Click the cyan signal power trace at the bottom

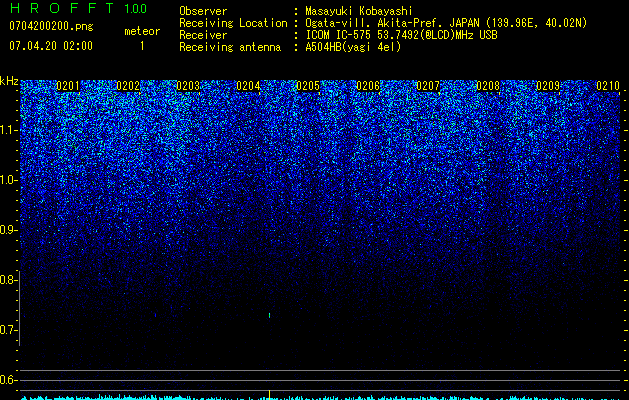(x=321, y=398)
